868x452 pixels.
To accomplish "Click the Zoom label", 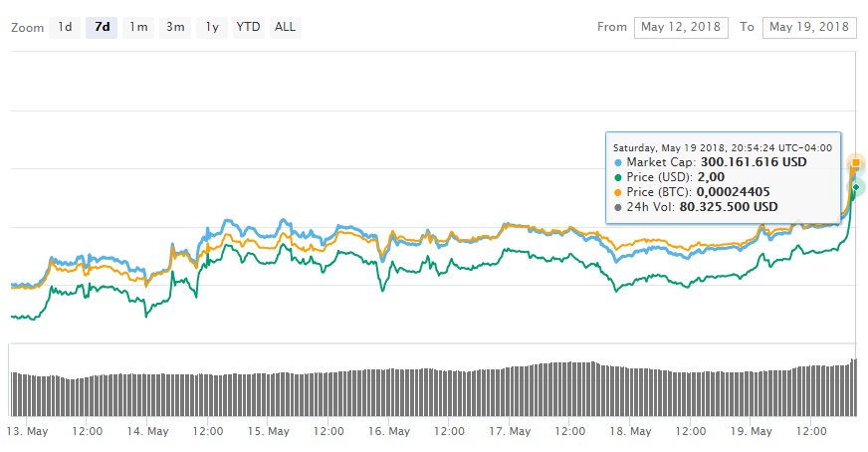I will pyautogui.click(x=27, y=28).
